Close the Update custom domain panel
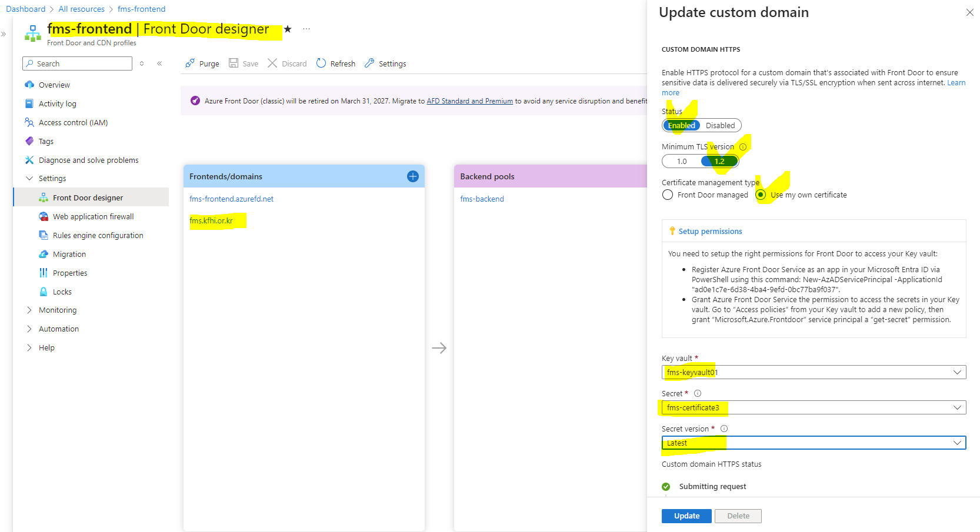 pyautogui.click(x=970, y=12)
